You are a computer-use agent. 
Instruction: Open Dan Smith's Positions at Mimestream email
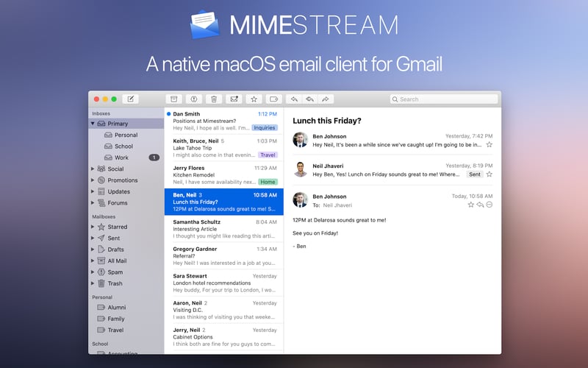coord(224,121)
